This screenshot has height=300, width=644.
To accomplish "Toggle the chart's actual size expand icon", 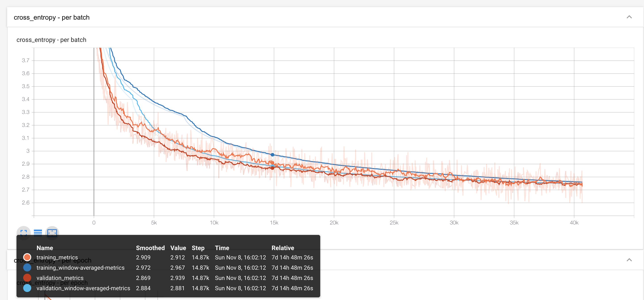I will coord(23,233).
